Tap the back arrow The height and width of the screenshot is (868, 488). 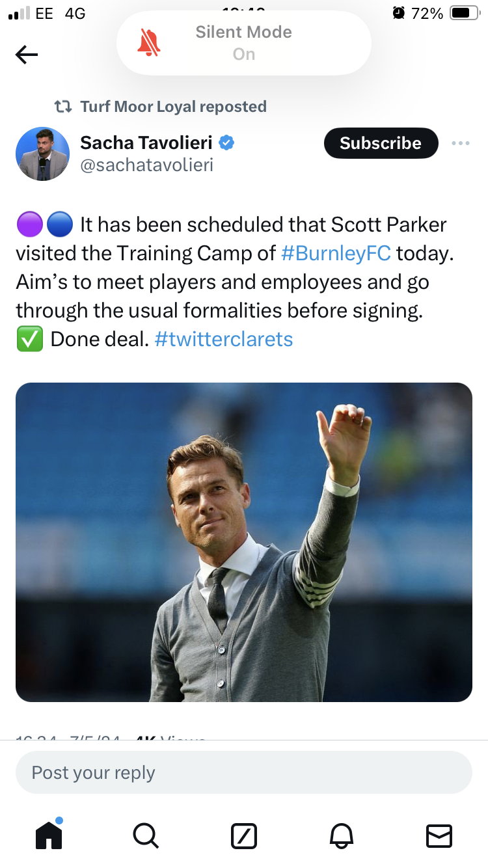(26, 55)
